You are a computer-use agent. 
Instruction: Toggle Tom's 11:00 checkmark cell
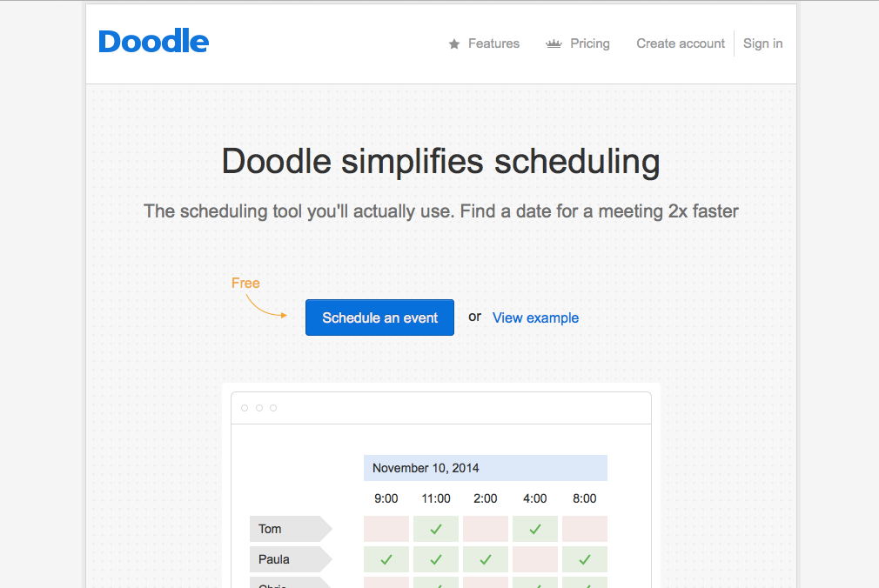[436, 529]
